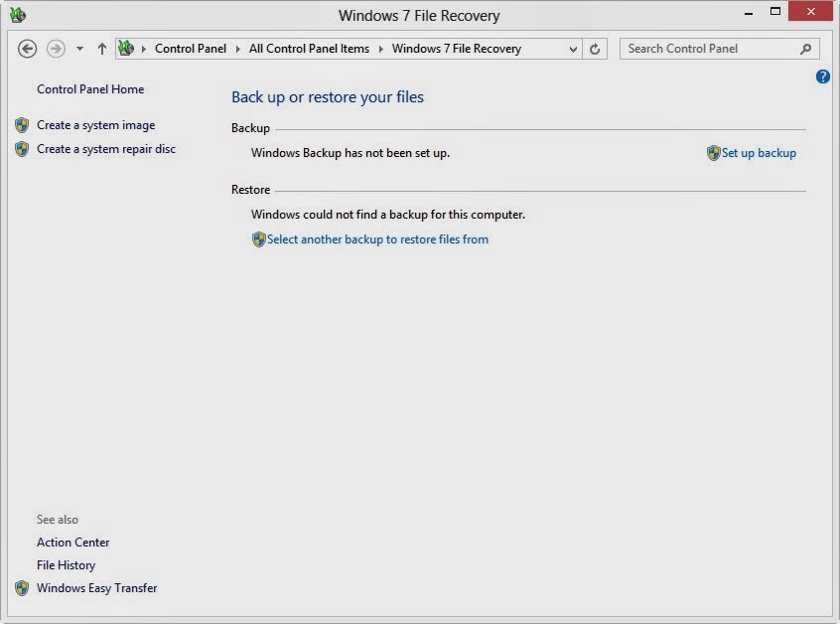This screenshot has width=840, height=624.
Task: Open Windows Easy Transfer link
Action: click(x=97, y=588)
